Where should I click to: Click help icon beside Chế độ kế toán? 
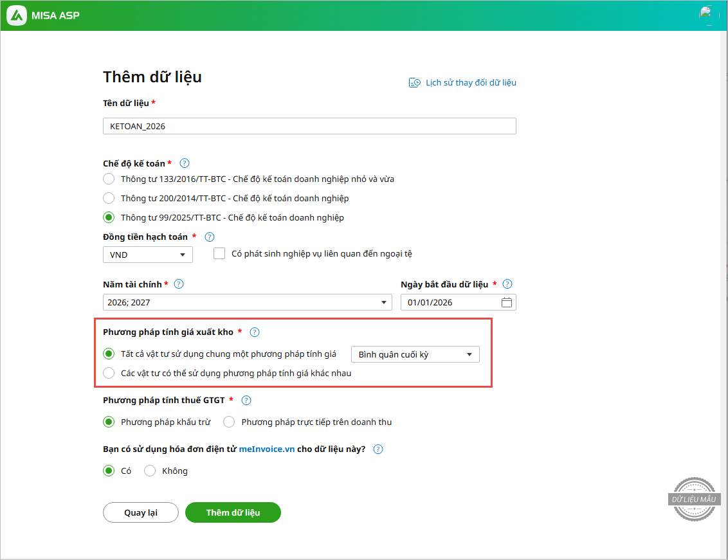[x=185, y=163]
